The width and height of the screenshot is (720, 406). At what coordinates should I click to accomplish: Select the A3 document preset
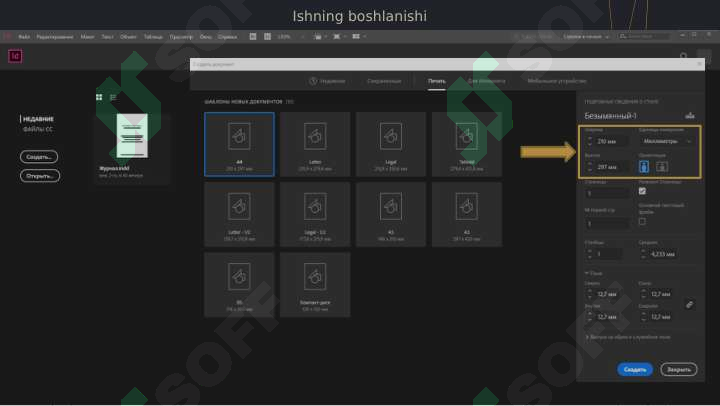click(467, 214)
